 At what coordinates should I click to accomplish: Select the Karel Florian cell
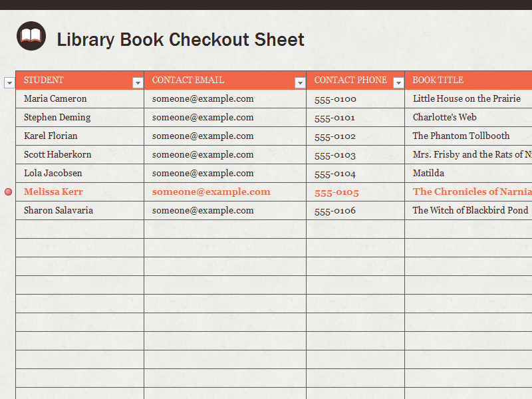80,136
